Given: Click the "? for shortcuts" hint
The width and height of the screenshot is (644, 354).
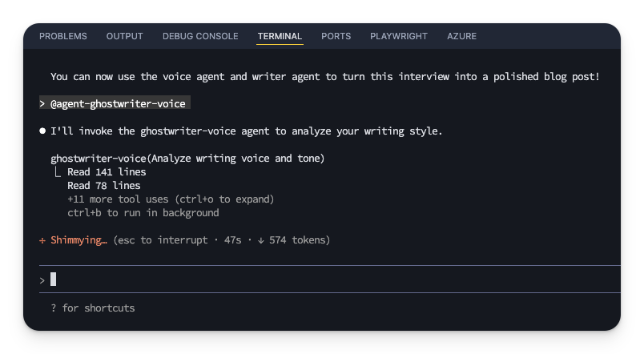Looking at the screenshot, I should pos(92,308).
